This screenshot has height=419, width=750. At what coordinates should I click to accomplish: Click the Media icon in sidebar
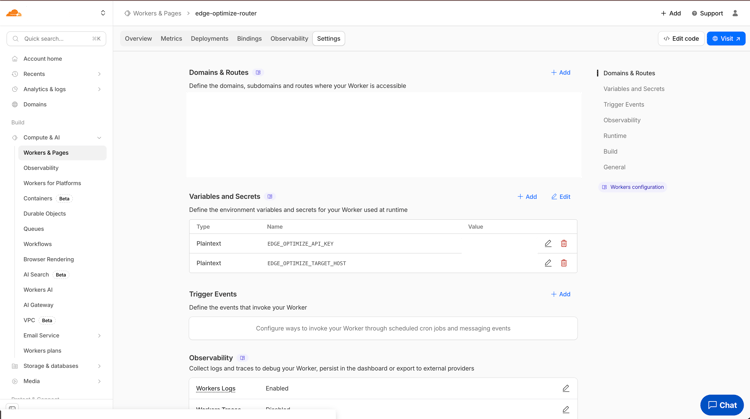[x=15, y=381]
